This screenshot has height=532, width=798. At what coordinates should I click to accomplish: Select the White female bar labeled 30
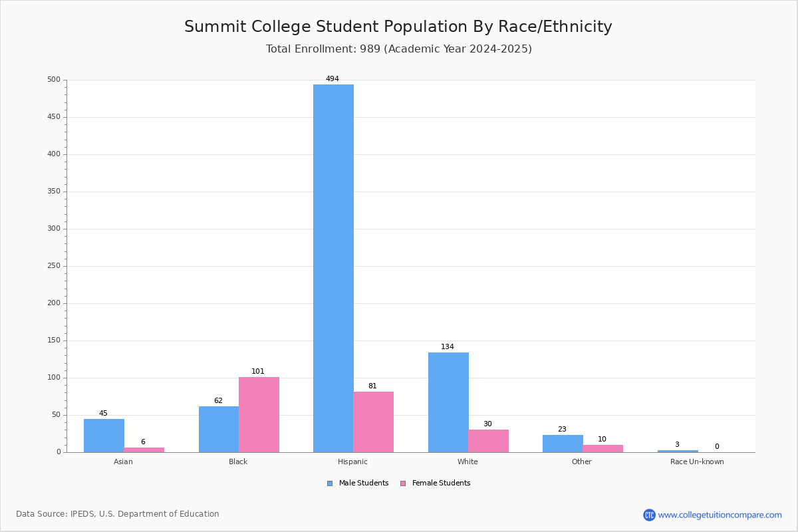point(488,441)
